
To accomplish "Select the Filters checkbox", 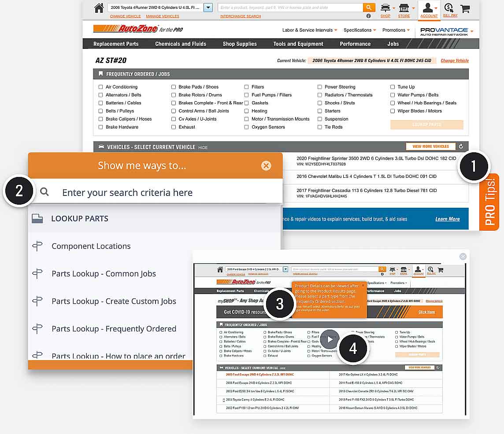I will (247, 87).
